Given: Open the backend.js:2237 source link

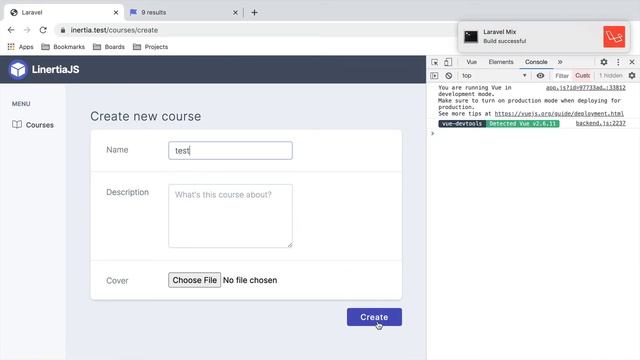Looking at the screenshot, I should click(x=600, y=123).
